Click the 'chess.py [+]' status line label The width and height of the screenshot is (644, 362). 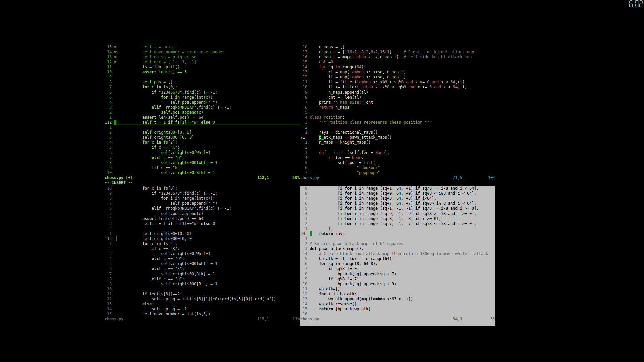[x=118, y=178]
